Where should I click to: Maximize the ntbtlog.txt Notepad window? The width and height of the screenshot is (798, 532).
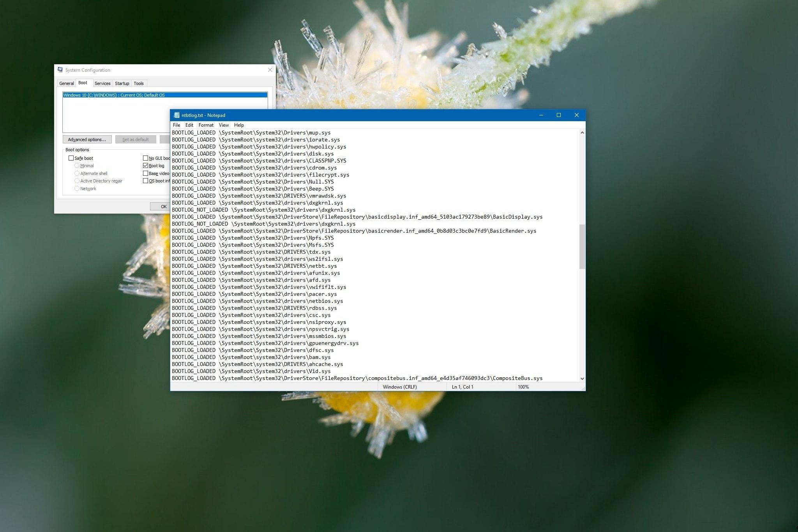(559, 115)
